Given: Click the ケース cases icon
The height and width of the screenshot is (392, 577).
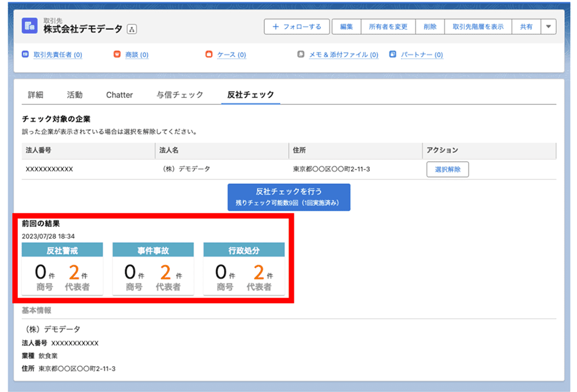Looking at the screenshot, I should pyautogui.click(x=209, y=55).
